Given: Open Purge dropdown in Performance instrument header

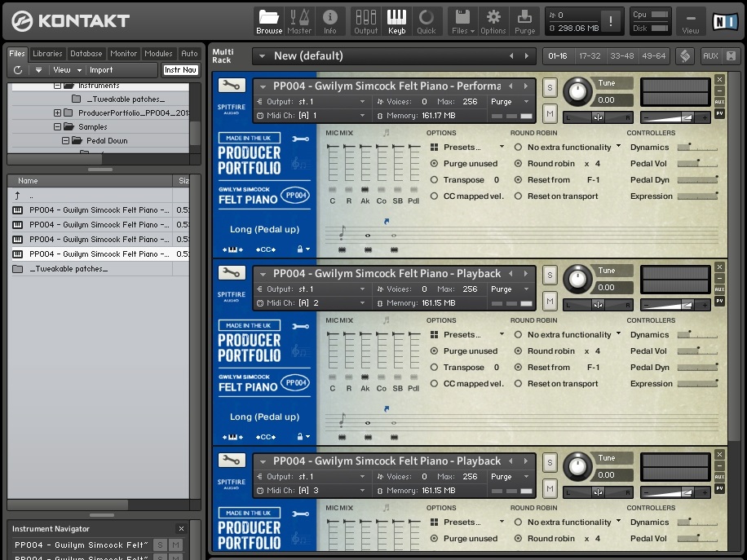Looking at the screenshot, I should coord(510,101).
